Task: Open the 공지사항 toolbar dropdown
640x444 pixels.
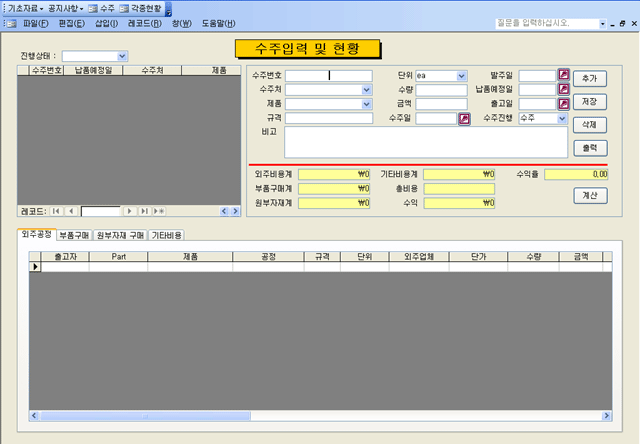Action: point(65,9)
